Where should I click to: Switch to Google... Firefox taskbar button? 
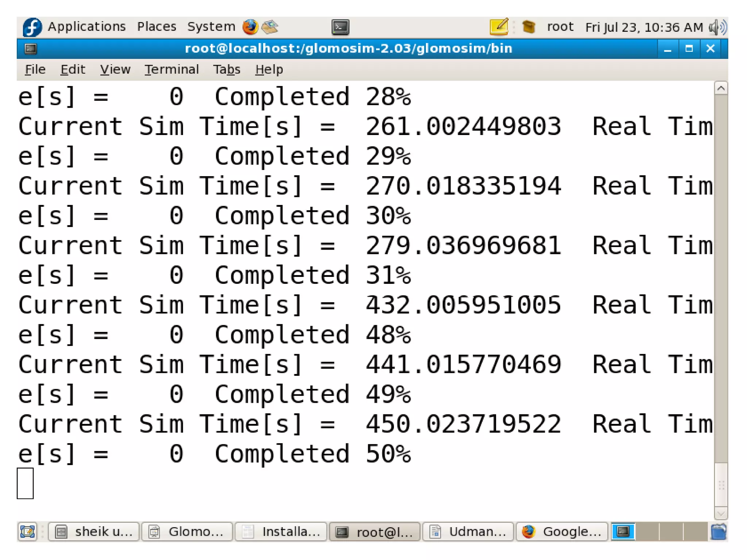(562, 532)
